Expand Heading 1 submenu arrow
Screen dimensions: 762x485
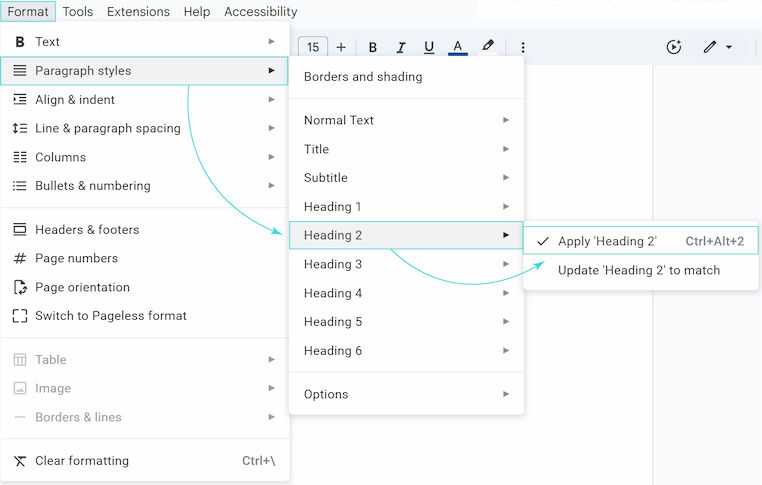click(x=506, y=207)
